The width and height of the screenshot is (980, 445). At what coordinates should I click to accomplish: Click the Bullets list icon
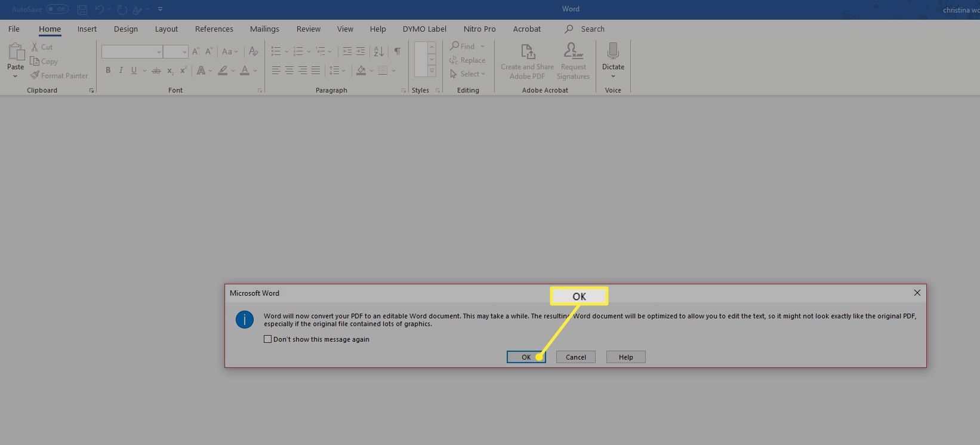coord(276,51)
